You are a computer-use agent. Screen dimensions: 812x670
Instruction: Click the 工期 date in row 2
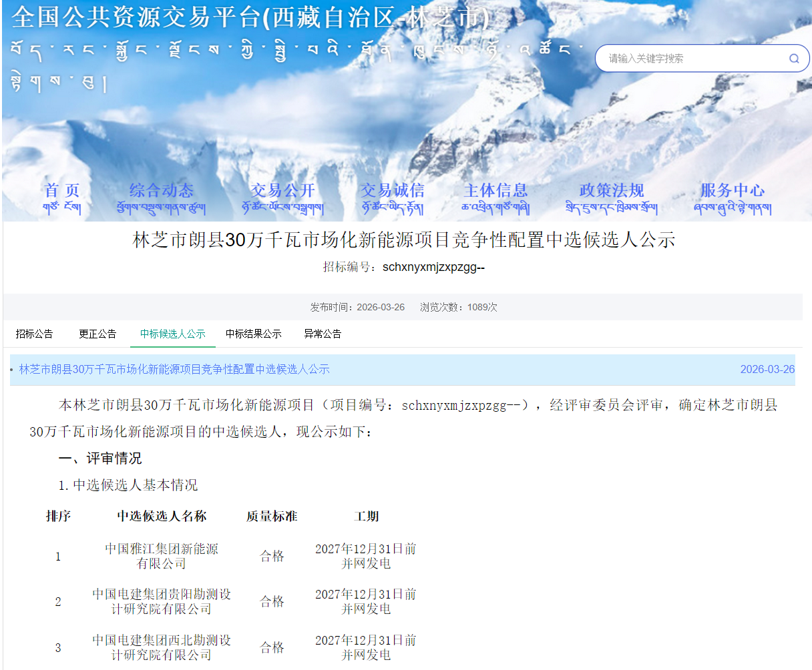(366, 601)
